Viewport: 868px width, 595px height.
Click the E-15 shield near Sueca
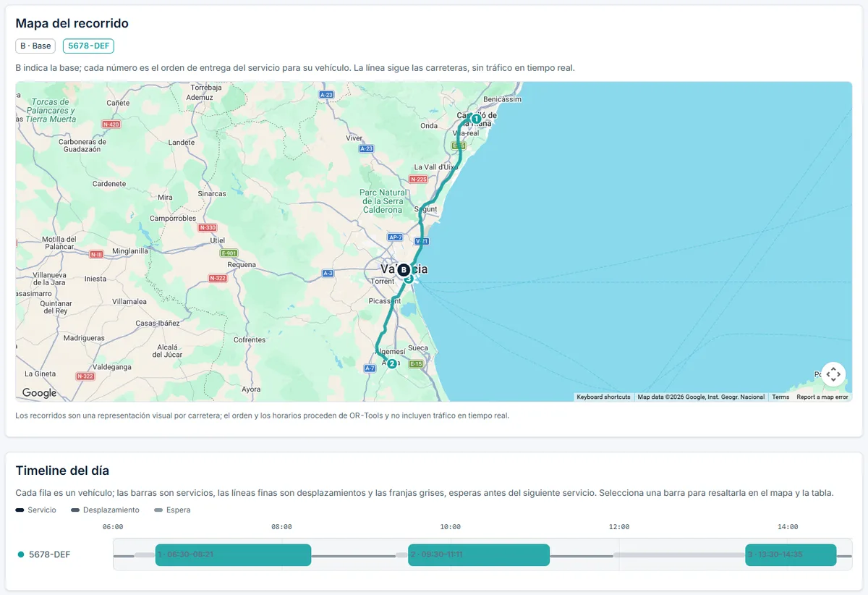415,364
